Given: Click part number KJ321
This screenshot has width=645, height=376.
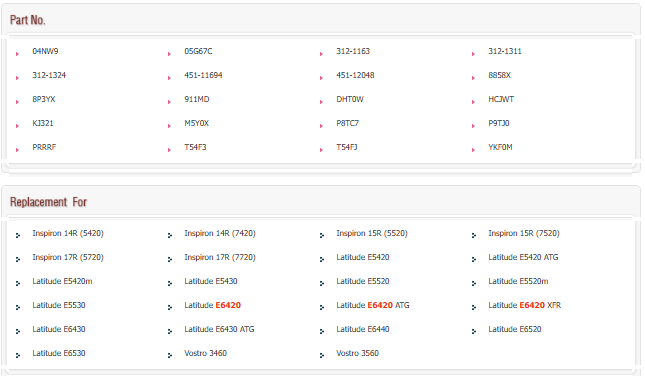Looking at the screenshot, I should (43, 123).
